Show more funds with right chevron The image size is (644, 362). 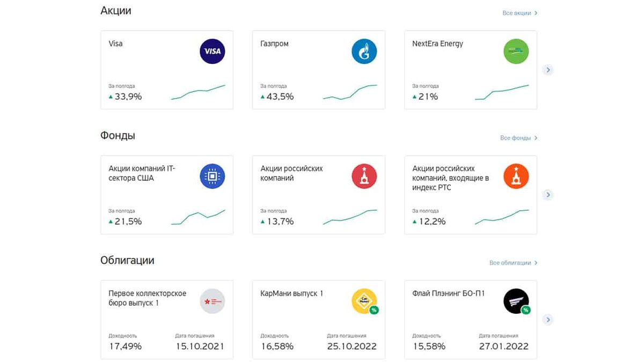[x=547, y=195]
